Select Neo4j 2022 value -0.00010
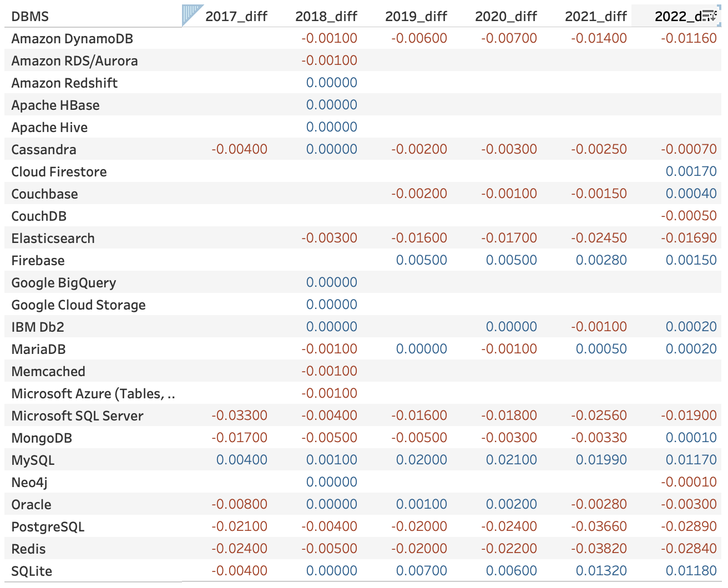Image resolution: width=728 pixels, height=588 pixels. [689, 482]
